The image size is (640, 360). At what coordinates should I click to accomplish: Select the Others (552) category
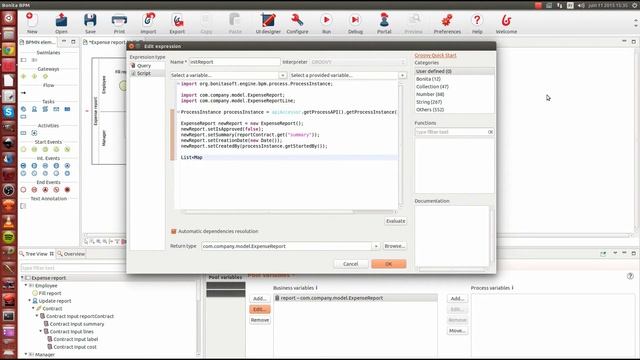click(x=454, y=110)
